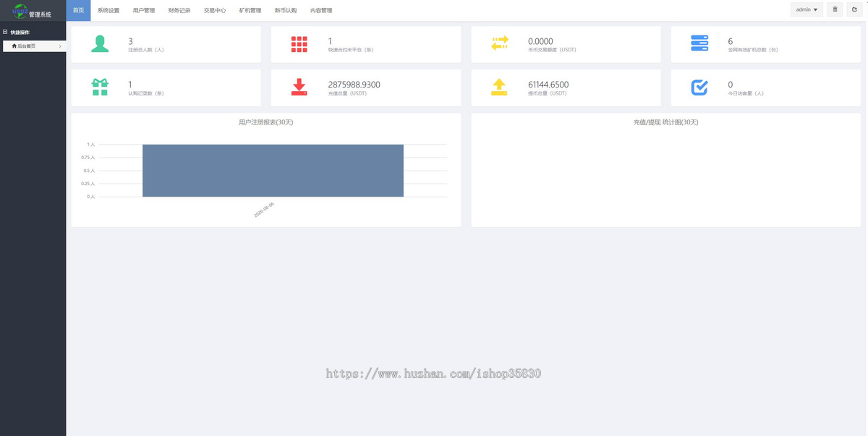The image size is (868, 436).
Task: Expand the chevron on 后台首页 row
Action: click(60, 46)
